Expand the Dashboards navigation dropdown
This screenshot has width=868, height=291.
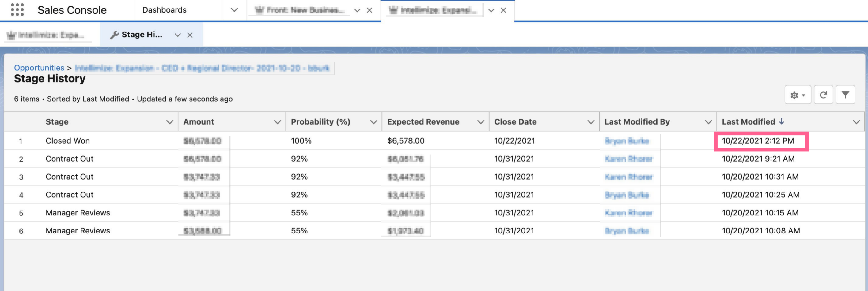point(234,10)
